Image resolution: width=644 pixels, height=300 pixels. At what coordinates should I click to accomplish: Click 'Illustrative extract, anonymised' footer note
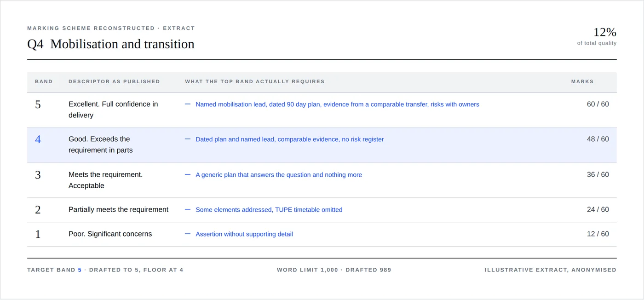click(551, 270)
